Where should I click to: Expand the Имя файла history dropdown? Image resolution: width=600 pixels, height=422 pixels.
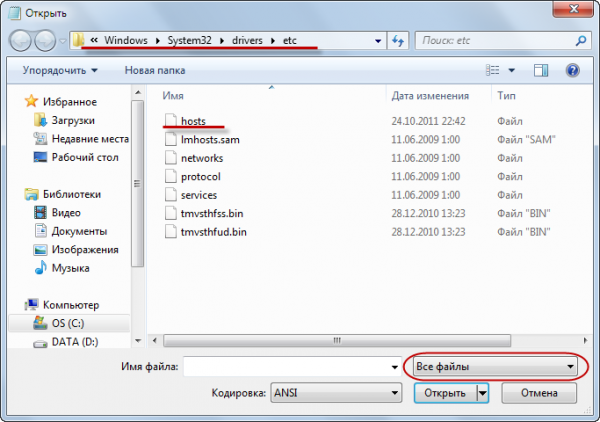tap(395, 367)
